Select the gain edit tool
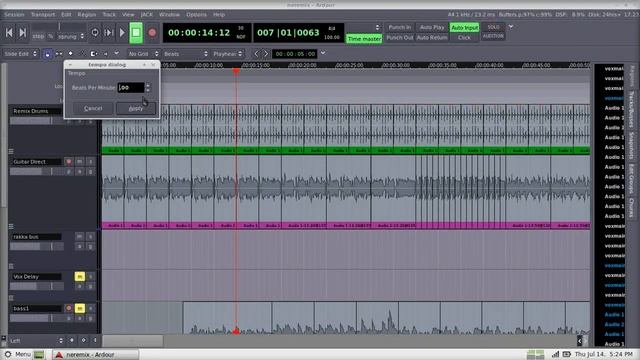 (71, 54)
